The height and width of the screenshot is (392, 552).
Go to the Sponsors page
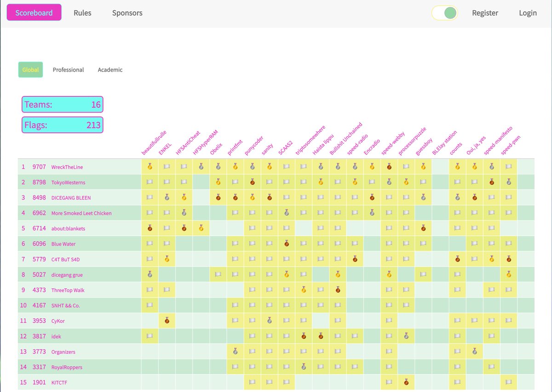click(127, 13)
